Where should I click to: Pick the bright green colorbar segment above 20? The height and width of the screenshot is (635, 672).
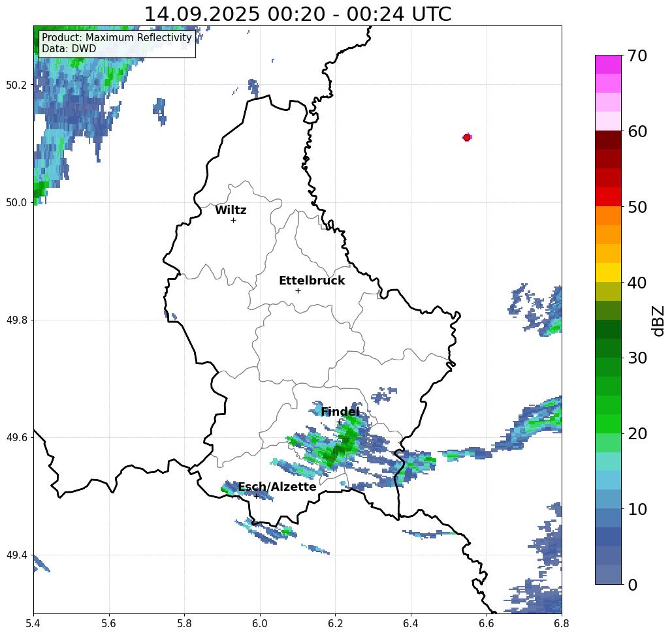608,424
